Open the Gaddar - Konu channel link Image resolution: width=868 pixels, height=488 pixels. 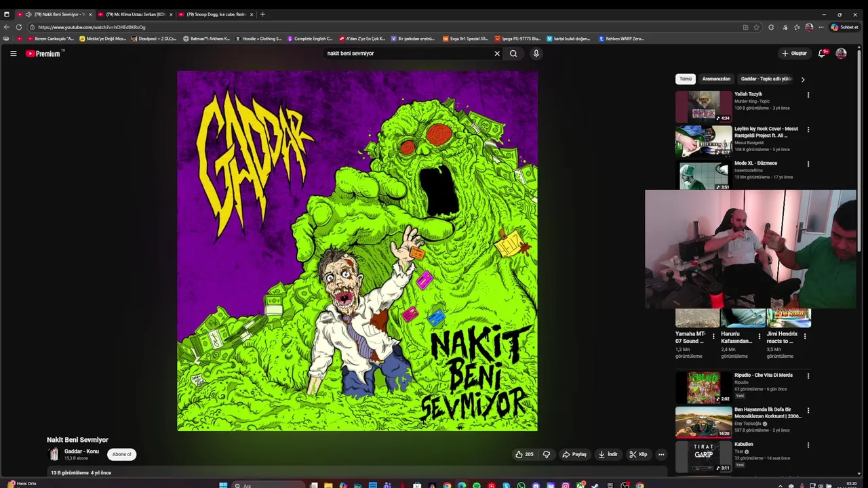pyautogui.click(x=81, y=451)
